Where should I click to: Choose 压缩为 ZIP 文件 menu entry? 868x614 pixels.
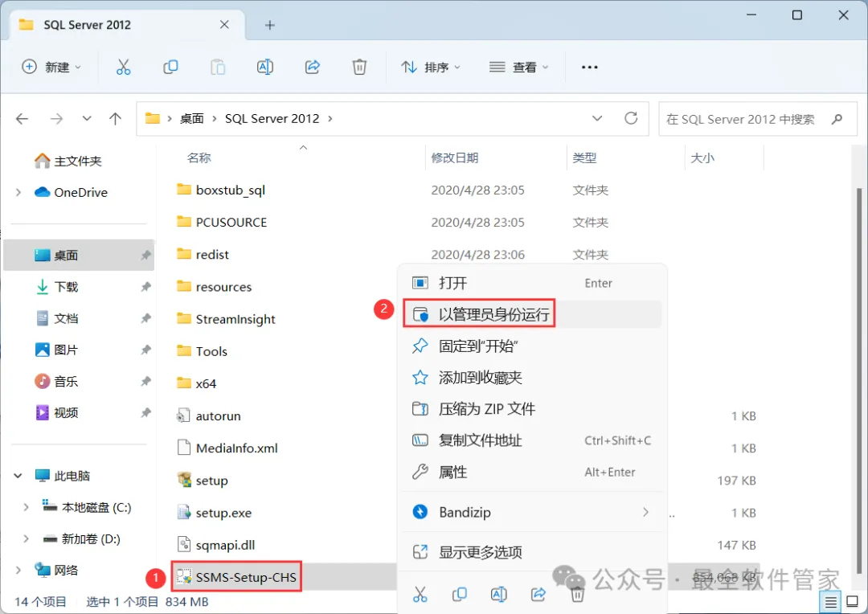click(x=532, y=409)
